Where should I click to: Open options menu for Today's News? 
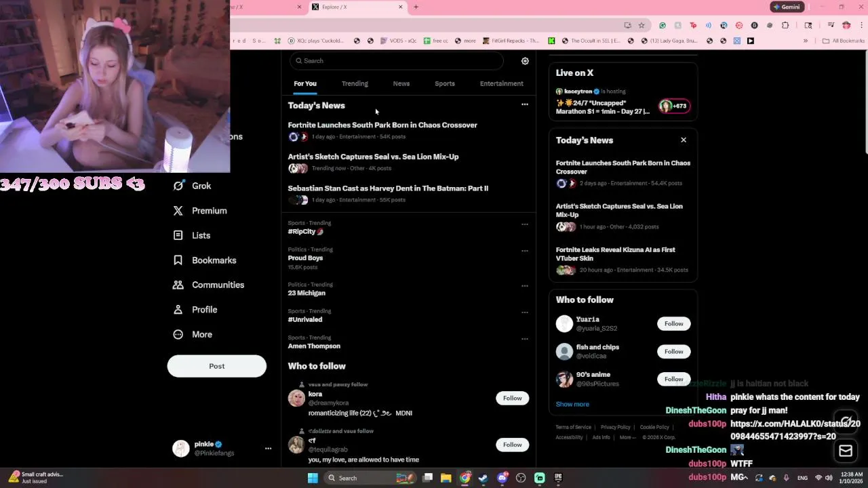pyautogui.click(x=525, y=104)
